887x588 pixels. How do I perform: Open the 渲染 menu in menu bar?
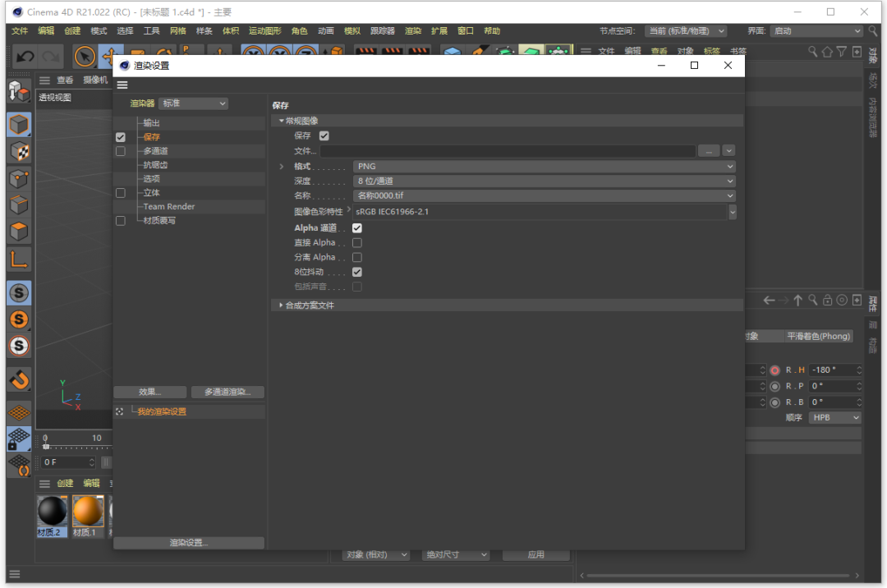pos(413,30)
